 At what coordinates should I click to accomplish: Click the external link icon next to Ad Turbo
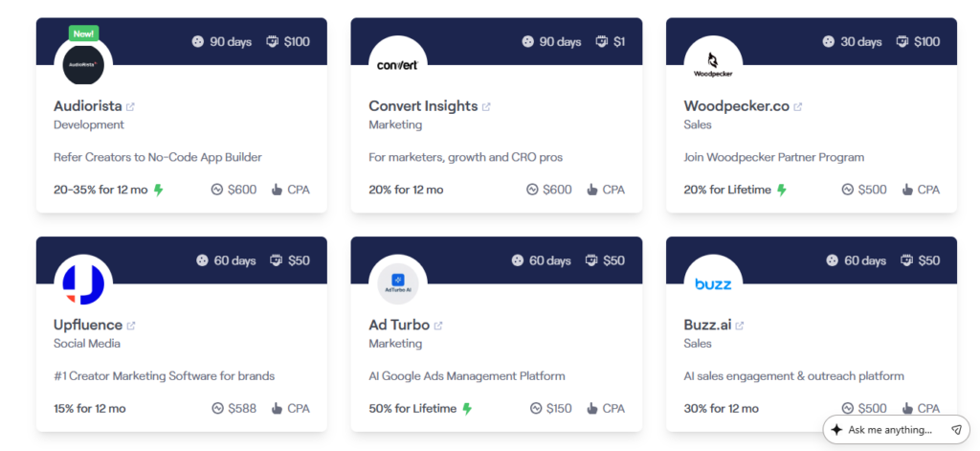click(438, 326)
